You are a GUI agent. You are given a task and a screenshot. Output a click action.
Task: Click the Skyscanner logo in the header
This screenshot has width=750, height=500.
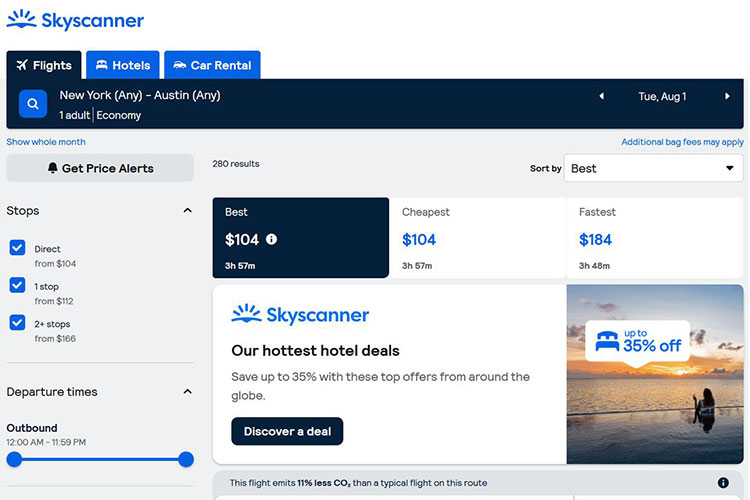pyautogui.click(x=75, y=20)
